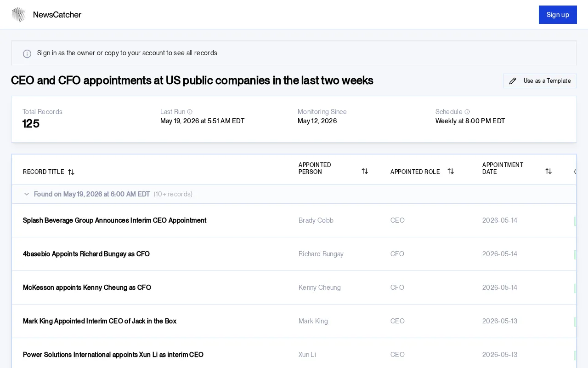Sort by Appointed Role arrows icon
This screenshot has height=368, width=588.
[x=451, y=171]
